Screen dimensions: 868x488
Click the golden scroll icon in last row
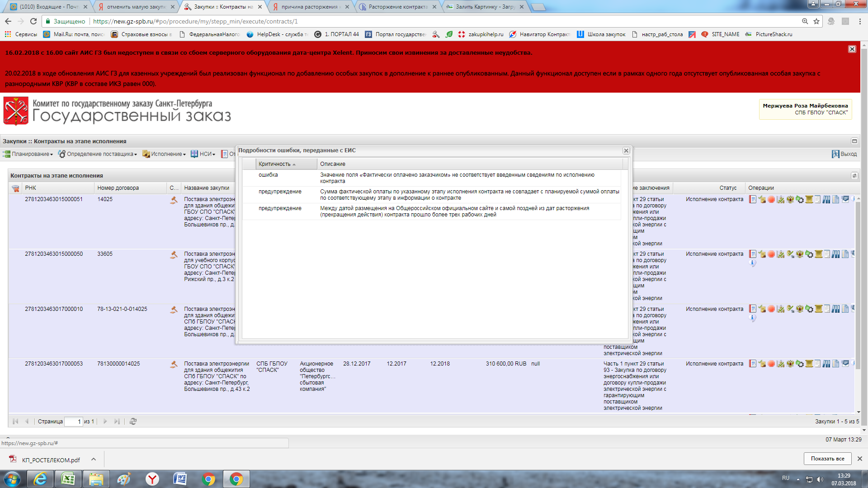click(x=809, y=363)
